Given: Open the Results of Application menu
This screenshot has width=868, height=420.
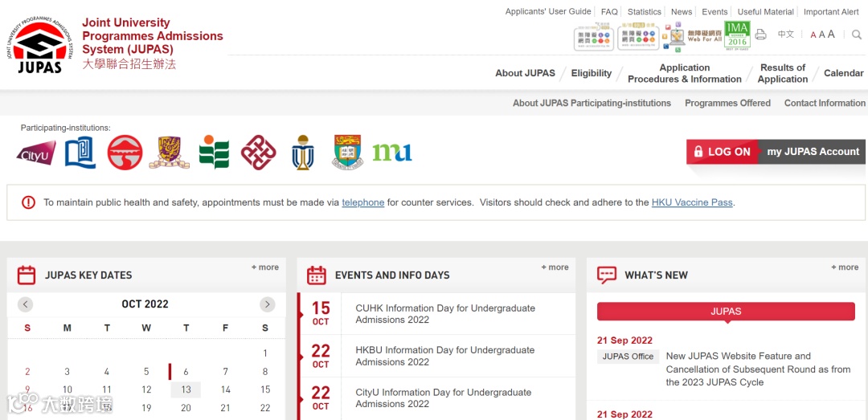Looking at the screenshot, I should coord(783,73).
